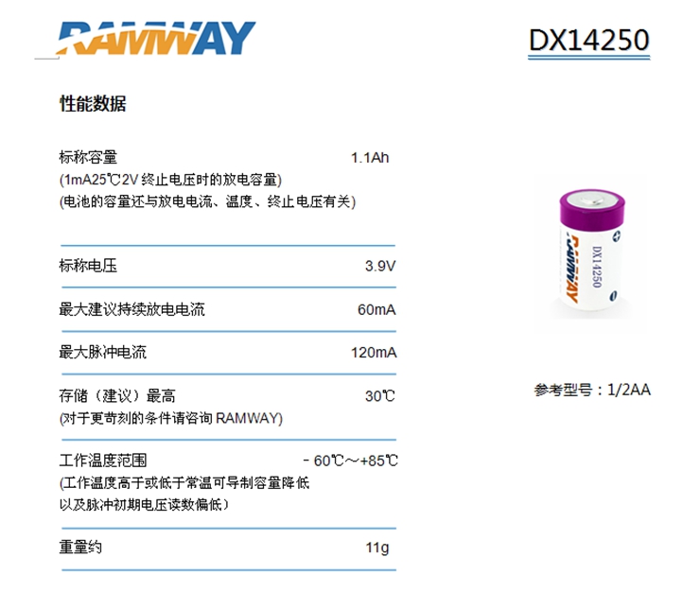This screenshot has width=700, height=592.
Task: Select the 标称电压 row label
Action: pyautogui.click(x=88, y=266)
